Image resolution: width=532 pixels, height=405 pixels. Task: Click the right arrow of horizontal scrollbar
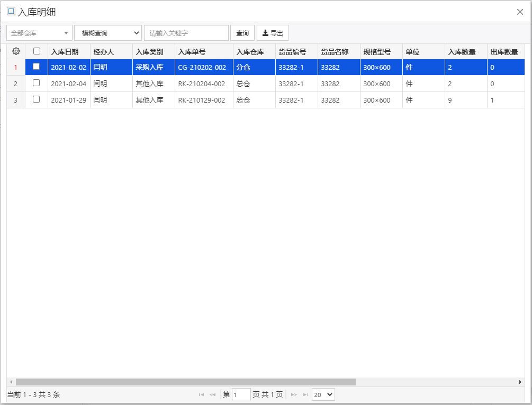pyautogui.click(x=520, y=382)
